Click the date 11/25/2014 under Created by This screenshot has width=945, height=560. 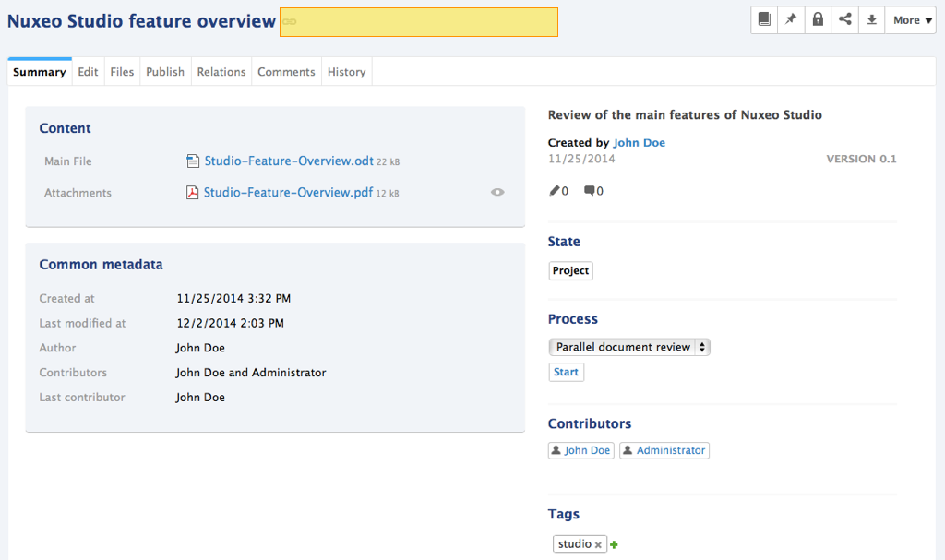pos(581,159)
